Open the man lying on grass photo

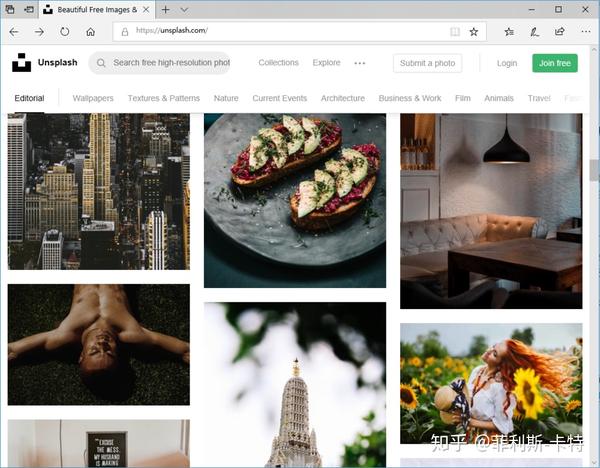point(99,344)
